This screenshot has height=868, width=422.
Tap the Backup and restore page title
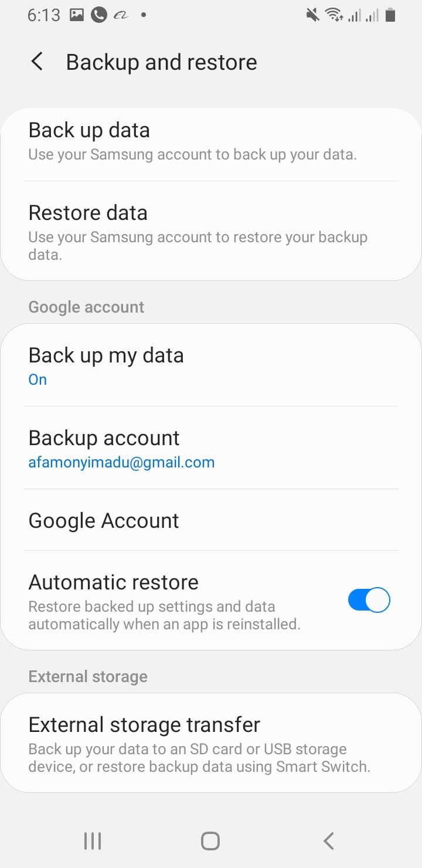point(162,62)
